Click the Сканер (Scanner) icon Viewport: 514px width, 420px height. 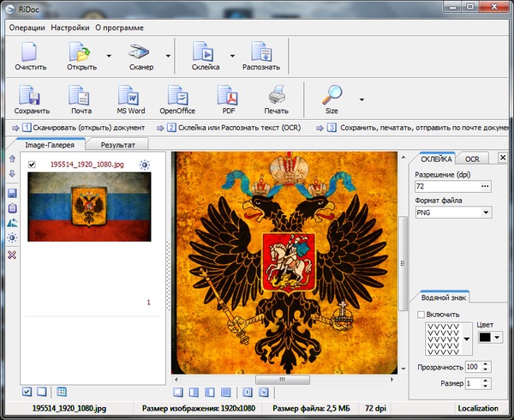pos(140,52)
